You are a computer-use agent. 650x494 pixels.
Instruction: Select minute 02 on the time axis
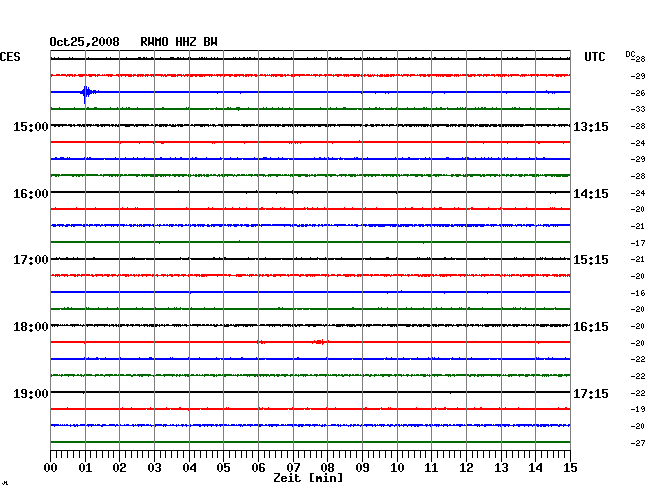point(119,468)
